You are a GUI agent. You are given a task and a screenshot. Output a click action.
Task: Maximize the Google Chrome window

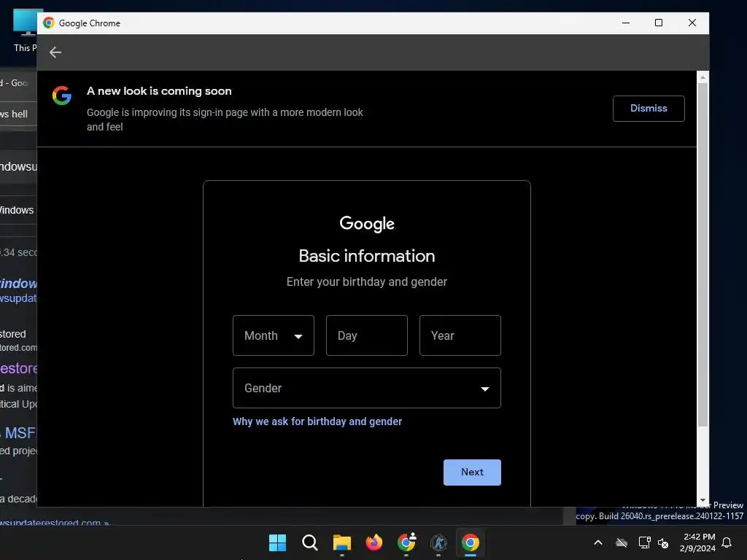(659, 23)
